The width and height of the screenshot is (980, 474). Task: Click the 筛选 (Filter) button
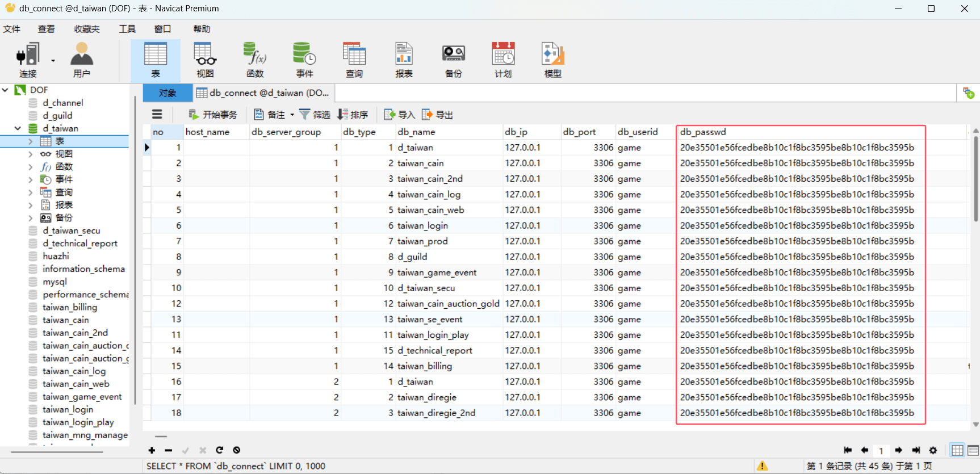click(x=315, y=115)
